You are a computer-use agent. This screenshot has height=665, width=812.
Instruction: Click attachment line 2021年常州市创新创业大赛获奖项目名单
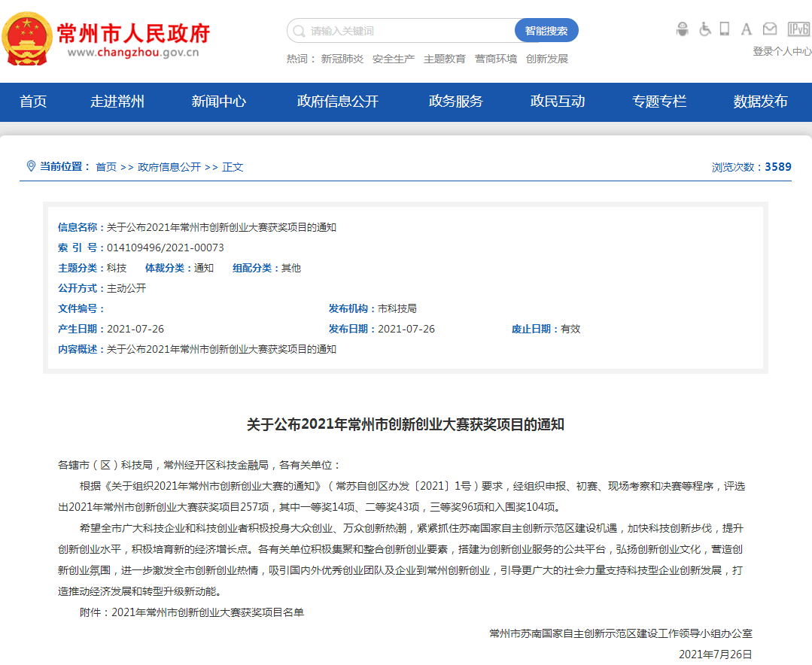coord(208,613)
